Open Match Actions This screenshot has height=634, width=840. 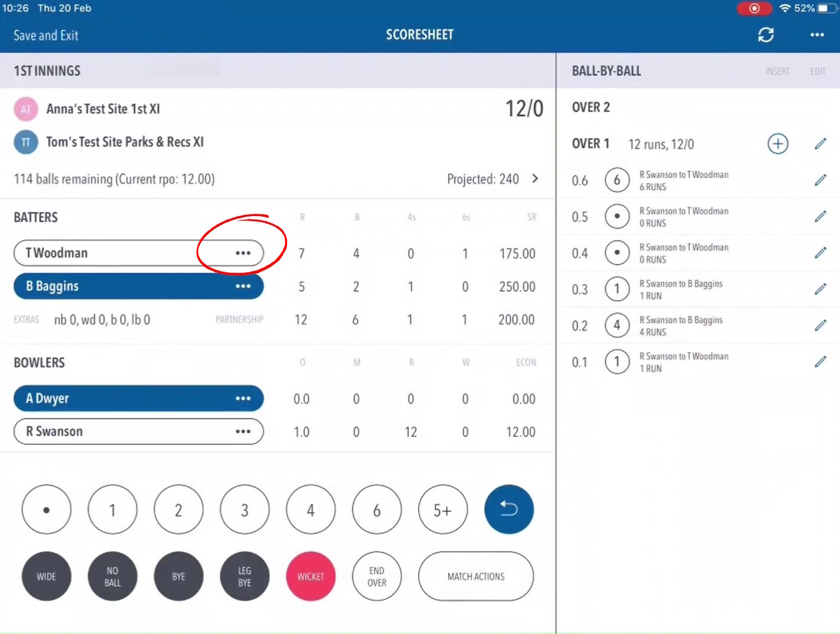[476, 576]
